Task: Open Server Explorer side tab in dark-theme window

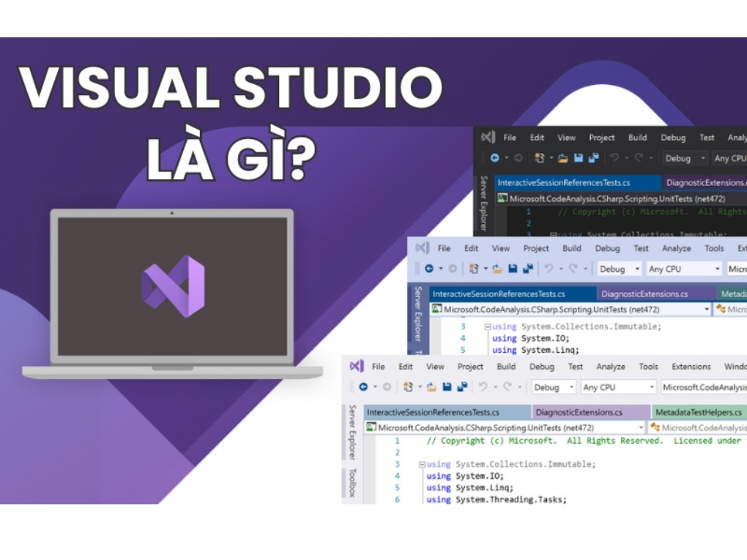Action: click(483, 198)
